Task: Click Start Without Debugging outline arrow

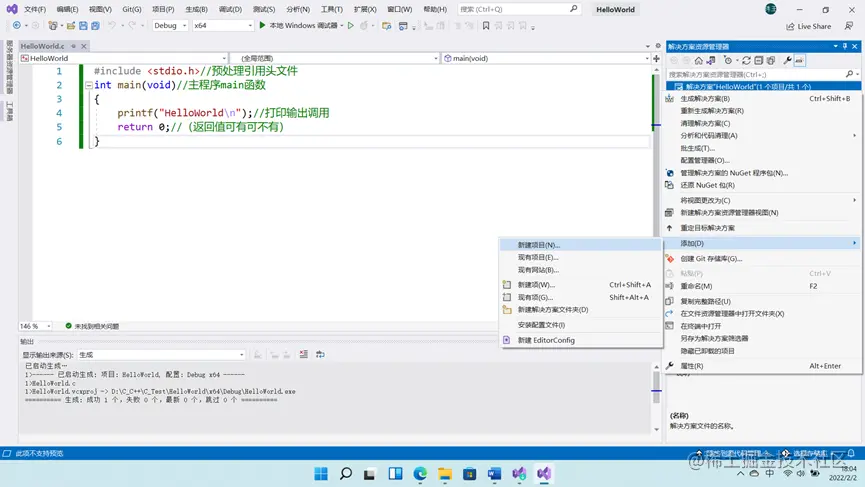Action: (350, 25)
